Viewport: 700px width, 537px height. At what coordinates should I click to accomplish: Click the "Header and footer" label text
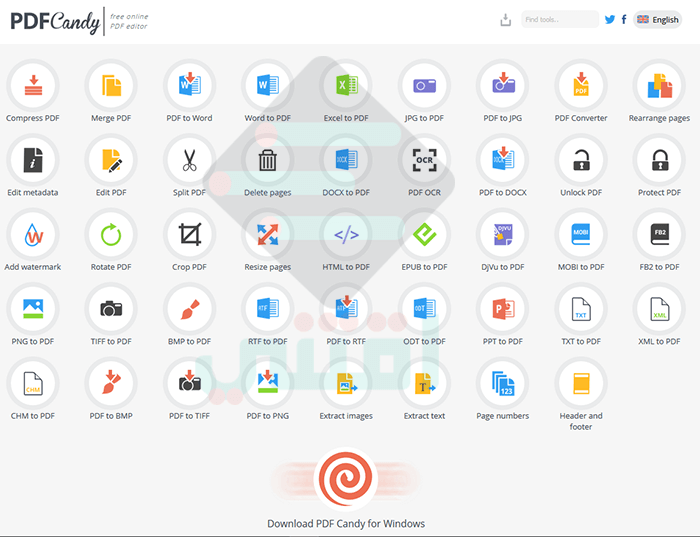pos(581,421)
